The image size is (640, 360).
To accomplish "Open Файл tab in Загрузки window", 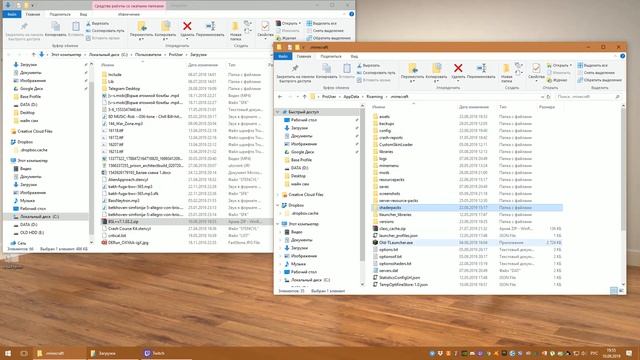I will 12,14.
